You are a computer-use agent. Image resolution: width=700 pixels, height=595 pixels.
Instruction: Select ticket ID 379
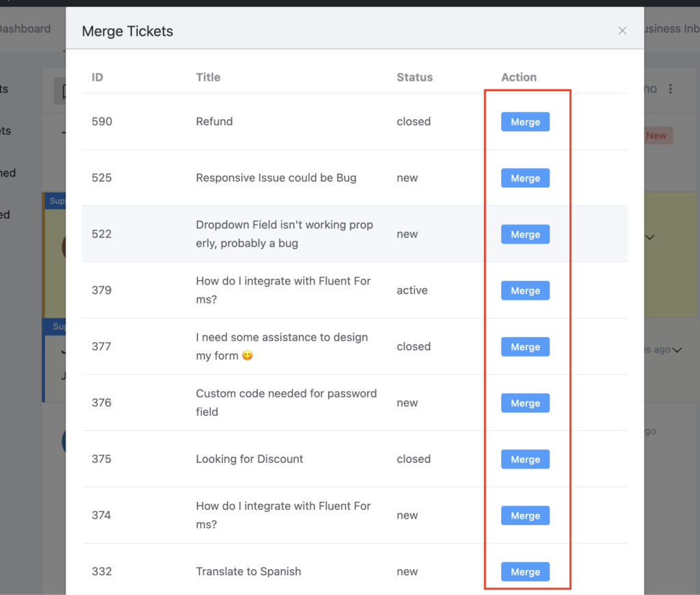pyautogui.click(x=102, y=291)
